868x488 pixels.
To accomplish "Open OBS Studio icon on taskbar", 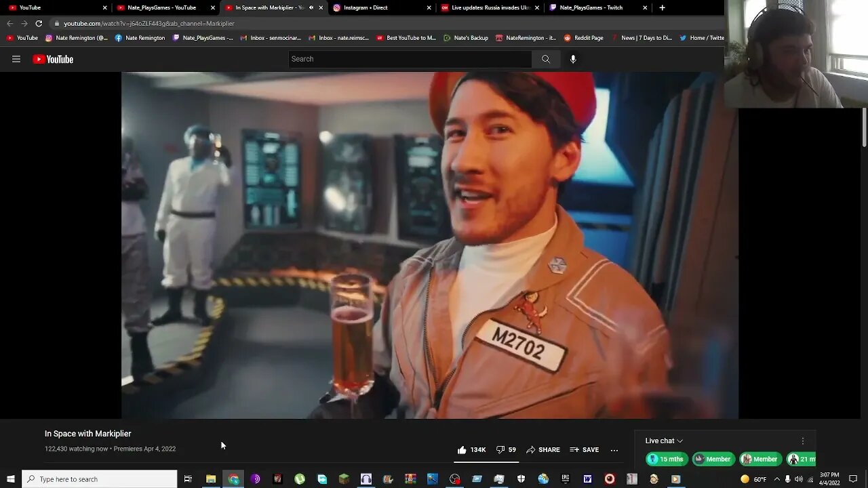I will pos(454,479).
